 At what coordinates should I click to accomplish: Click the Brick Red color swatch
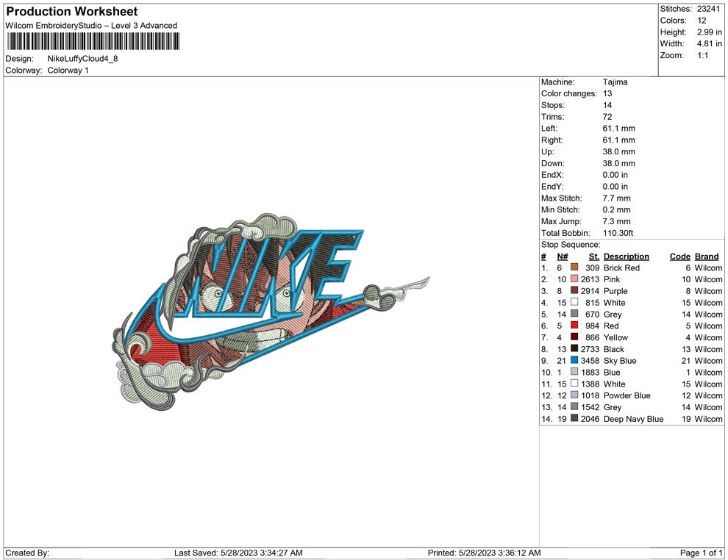(x=574, y=268)
